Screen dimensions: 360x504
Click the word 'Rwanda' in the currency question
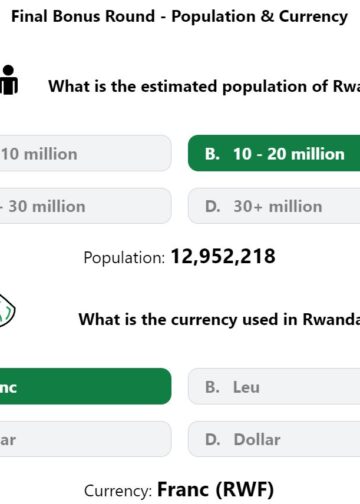331,319
